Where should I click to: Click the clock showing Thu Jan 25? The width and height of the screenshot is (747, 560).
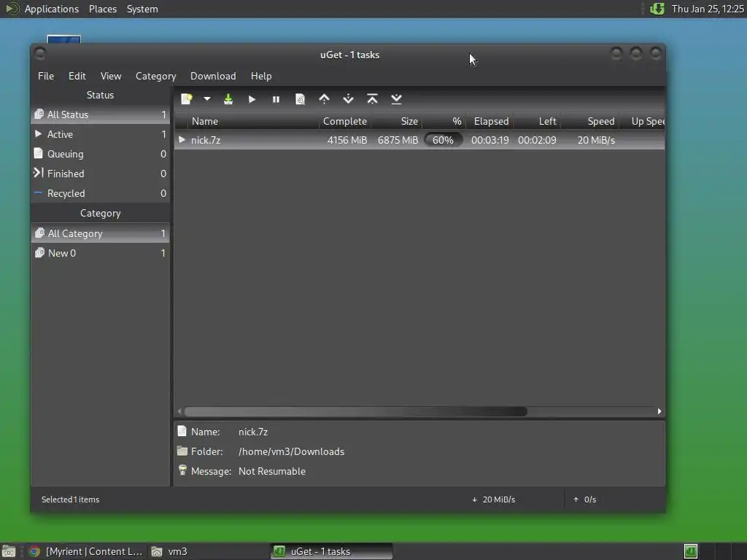(x=708, y=9)
